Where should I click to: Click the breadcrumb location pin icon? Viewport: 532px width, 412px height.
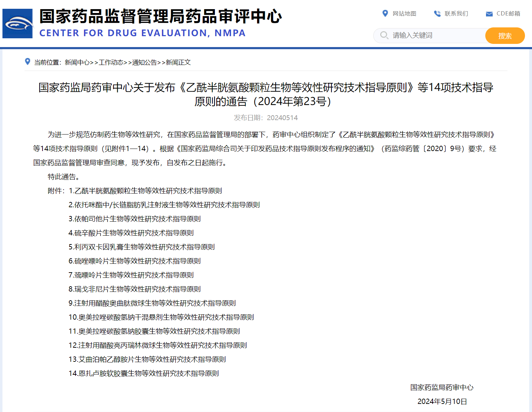28,62
